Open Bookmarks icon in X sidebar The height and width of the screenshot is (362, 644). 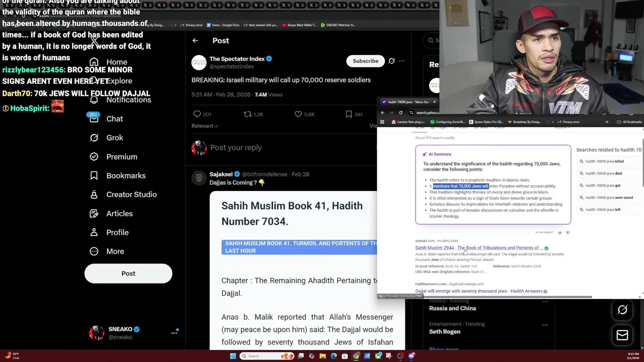94,175
